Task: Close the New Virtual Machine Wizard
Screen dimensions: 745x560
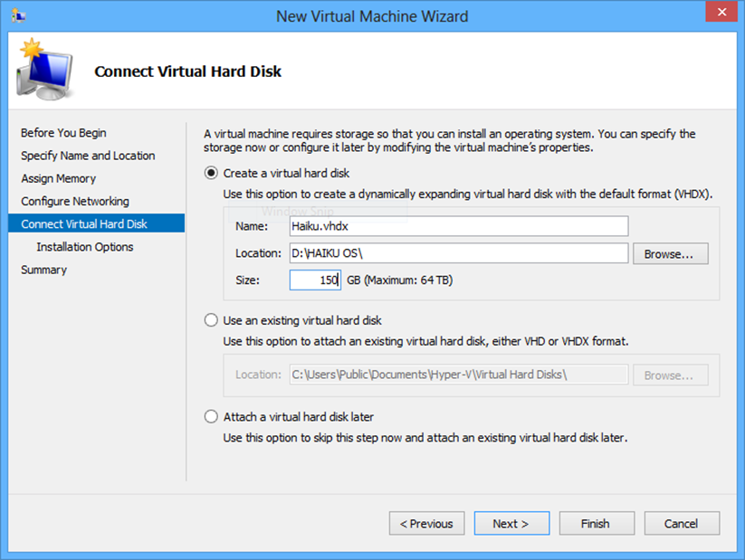Action: click(720, 14)
